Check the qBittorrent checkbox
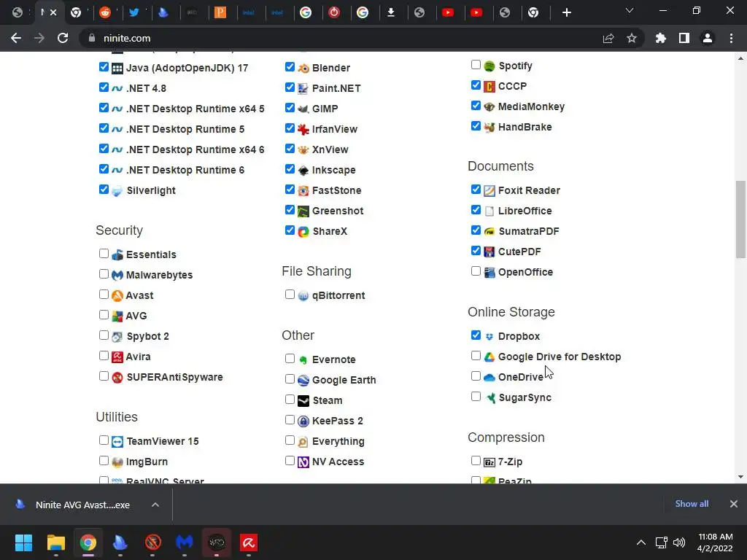 click(x=290, y=295)
